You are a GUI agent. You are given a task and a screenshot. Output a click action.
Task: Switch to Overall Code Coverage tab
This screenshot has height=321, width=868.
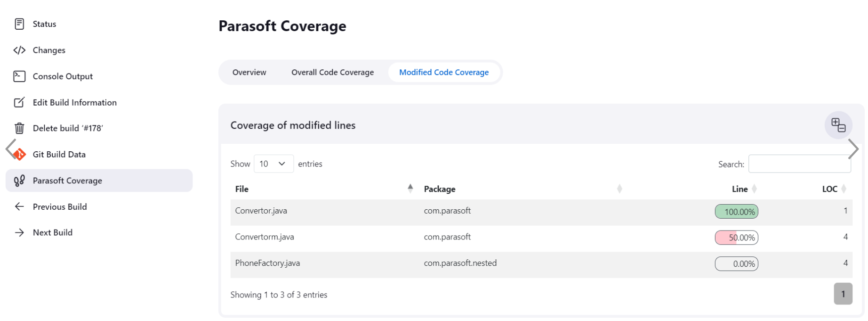pyautogui.click(x=332, y=72)
